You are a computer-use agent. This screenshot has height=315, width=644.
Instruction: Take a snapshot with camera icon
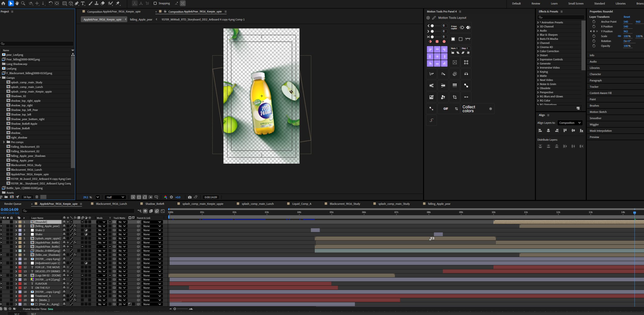(x=190, y=197)
